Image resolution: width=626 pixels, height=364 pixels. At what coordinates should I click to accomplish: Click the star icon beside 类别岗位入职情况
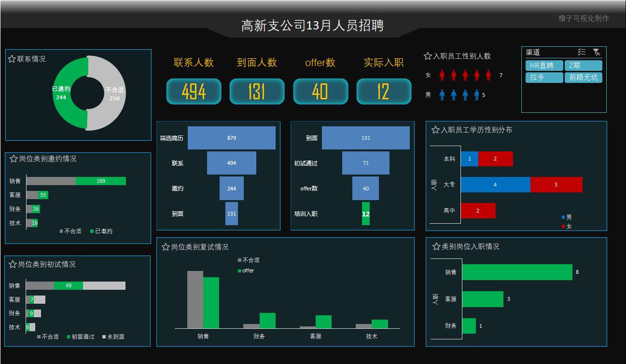pyautogui.click(x=436, y=246)
